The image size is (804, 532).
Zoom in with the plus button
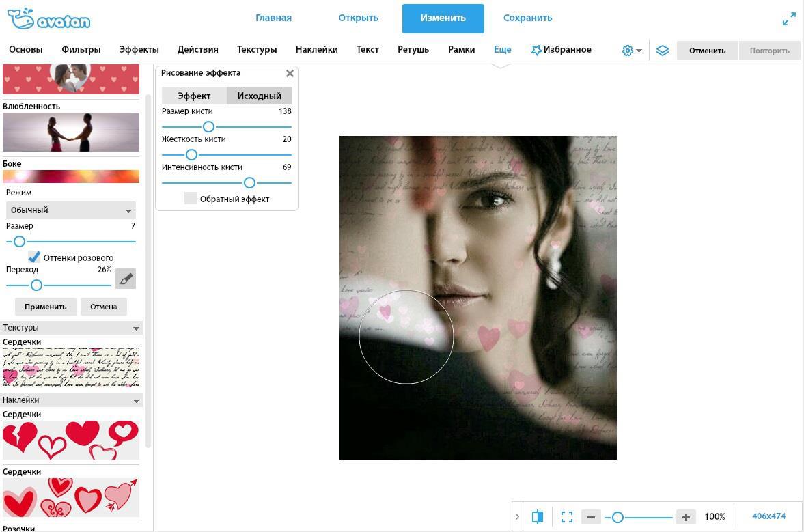pos(685,517)
